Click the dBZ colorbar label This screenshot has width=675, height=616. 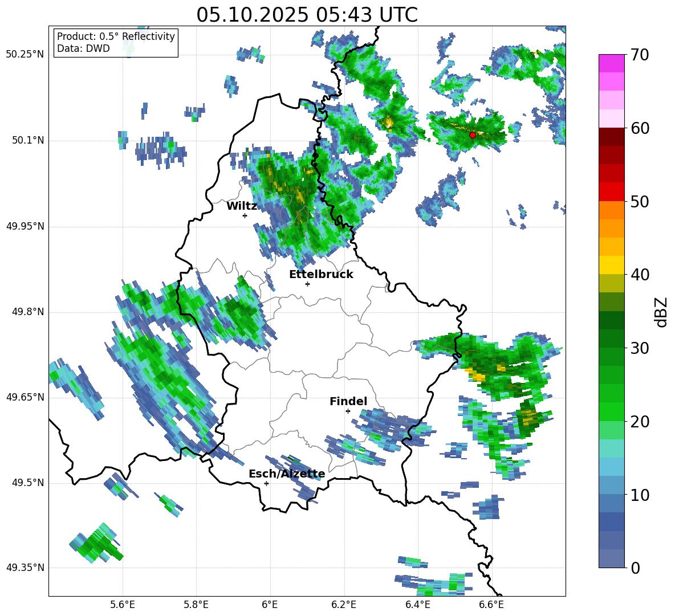[x=661, y=312]
